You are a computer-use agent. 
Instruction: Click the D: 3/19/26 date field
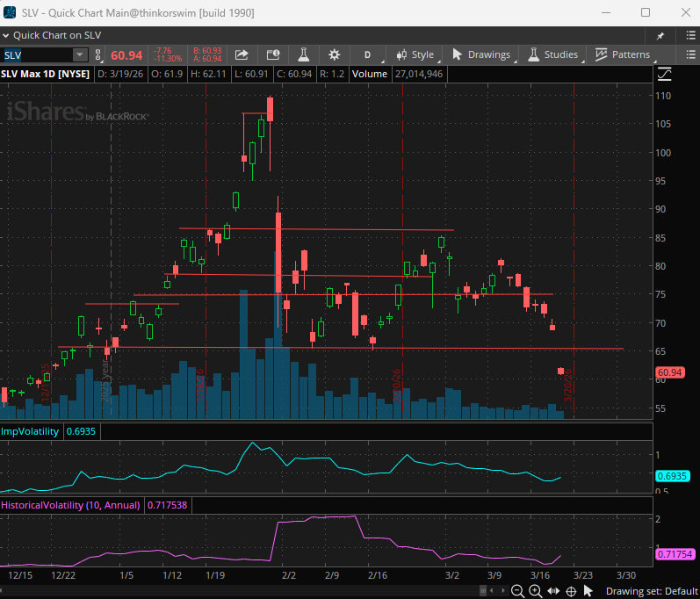tap(120, 74)
